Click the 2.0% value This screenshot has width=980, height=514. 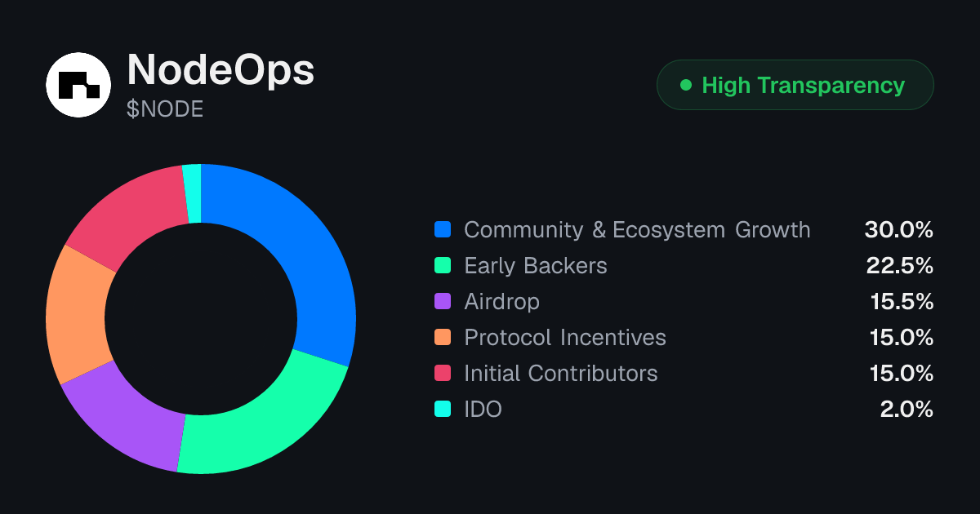pyautogui.click(x=906, y=410)
